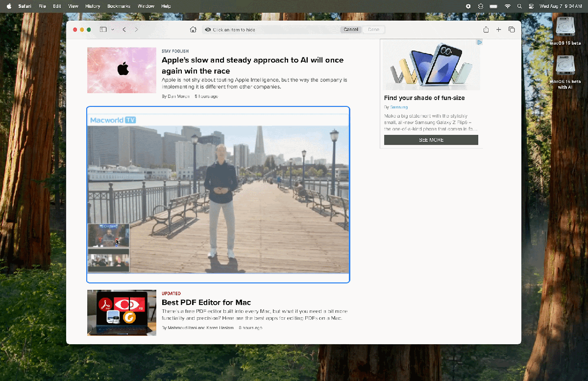Click the top small video thumbnail
Viewport: 588px width, 381px height.
[108, 236]
